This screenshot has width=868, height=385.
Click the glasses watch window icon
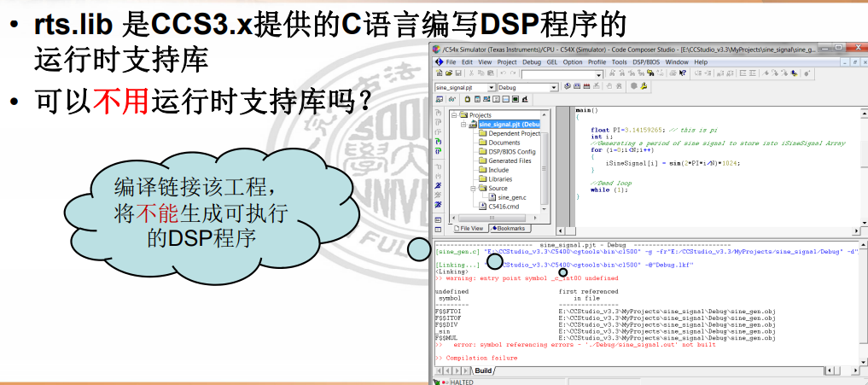point(452,99)
